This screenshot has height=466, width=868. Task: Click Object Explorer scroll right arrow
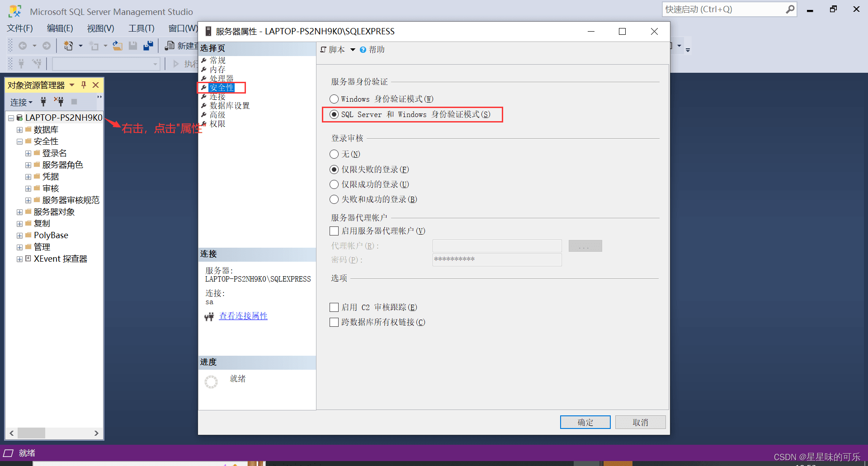pyautogui.click(x=96, y=433)
